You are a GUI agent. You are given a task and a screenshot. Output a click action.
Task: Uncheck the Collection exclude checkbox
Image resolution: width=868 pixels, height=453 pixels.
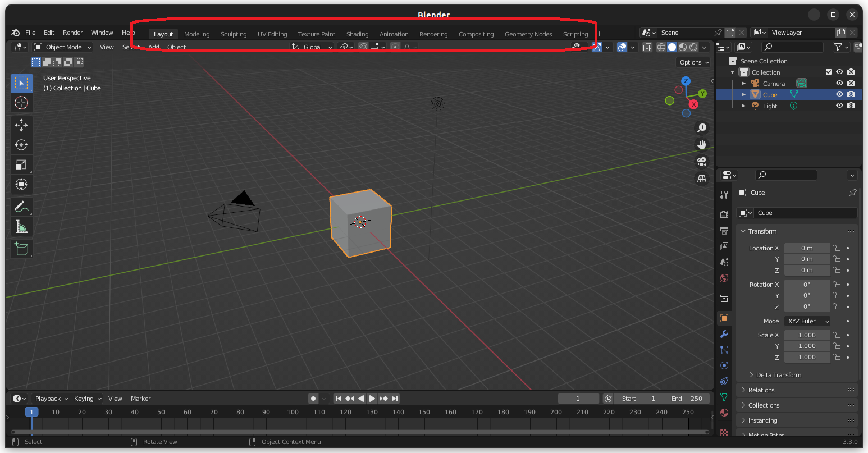point(829,72)
